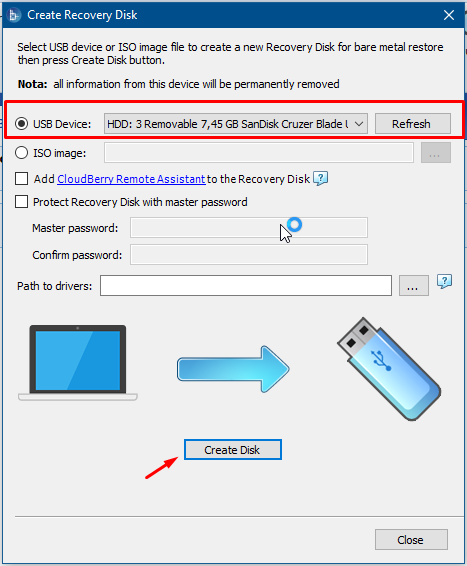The height and width of the screenshot is (566, 467).
Task: Select the USB Device radio button
Action: coord(21,124)
